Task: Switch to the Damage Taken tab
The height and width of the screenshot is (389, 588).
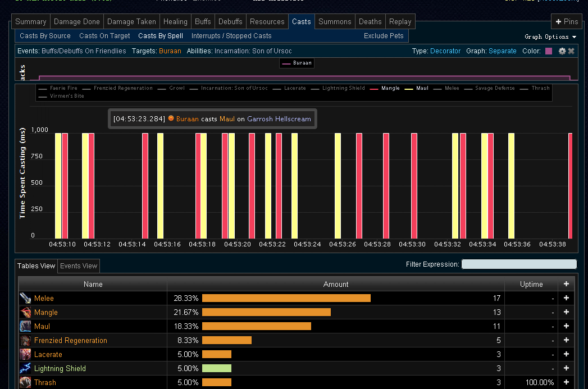Action: click(131, 22)
